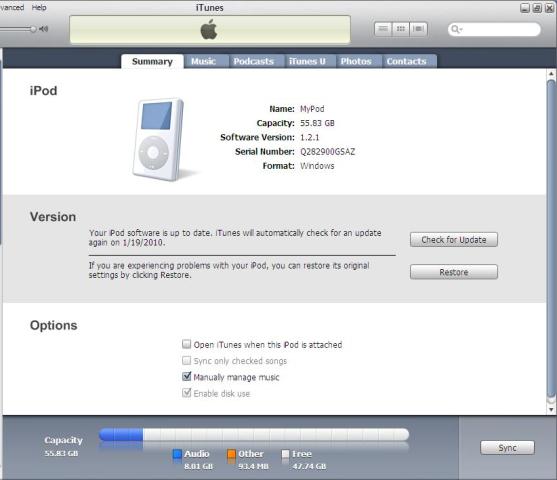557x480 pixels.
Task: Click the orange Other legend icon
Action: (x=231, y=454)
